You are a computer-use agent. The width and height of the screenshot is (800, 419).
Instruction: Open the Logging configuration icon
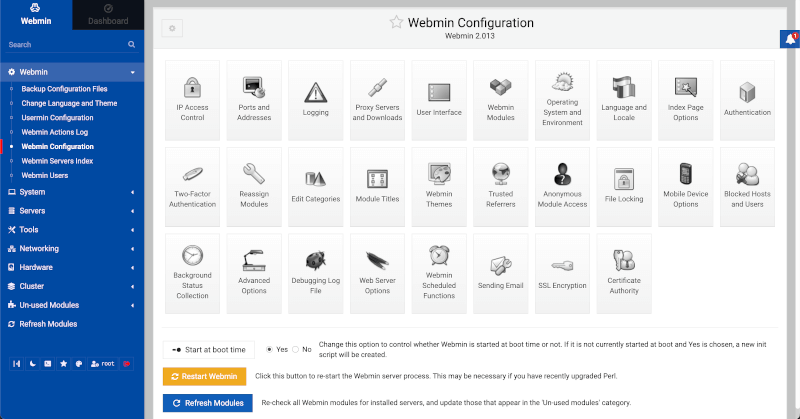coord(316,101)
